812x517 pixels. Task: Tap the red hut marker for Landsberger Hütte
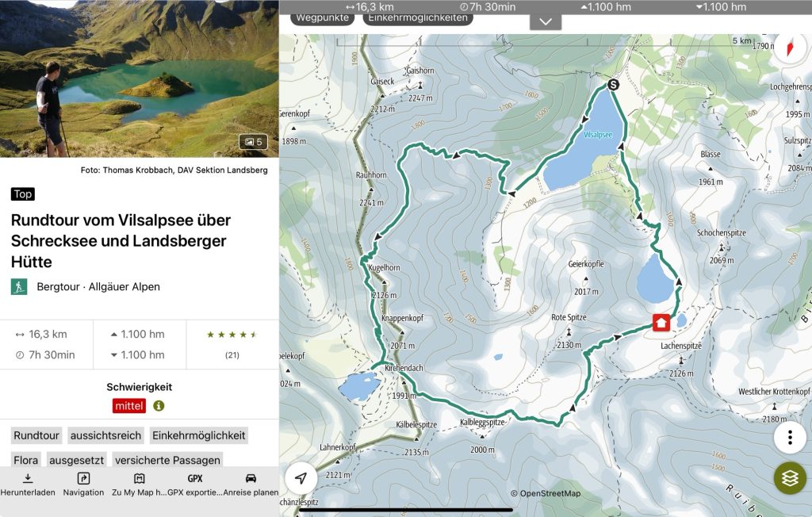tap(661, 322)
